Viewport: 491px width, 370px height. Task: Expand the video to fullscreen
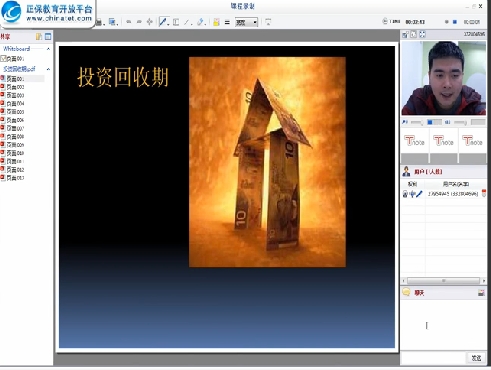coord(422,34)
